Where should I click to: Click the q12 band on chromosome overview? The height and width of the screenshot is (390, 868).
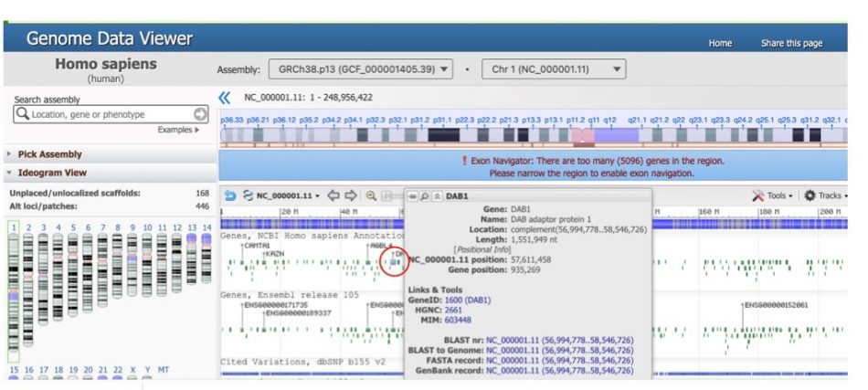coord(610,120)
